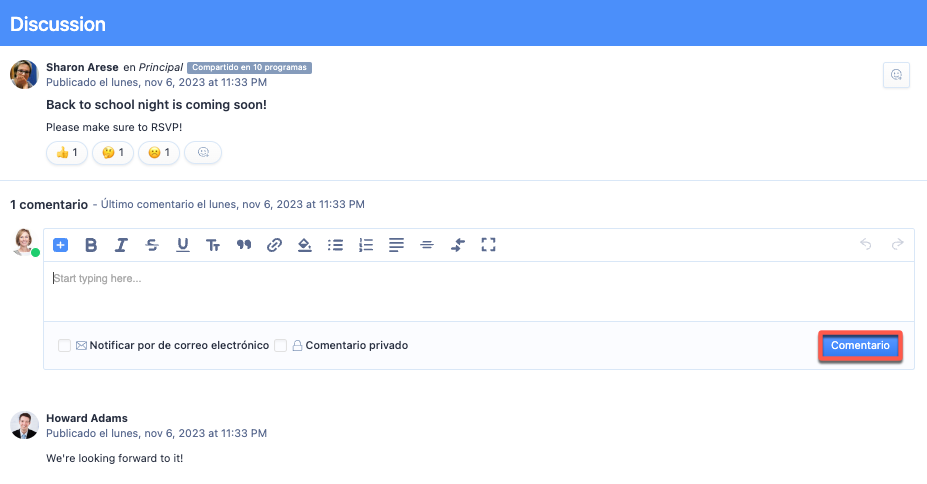927x484 pixels.
Task: Enable underline formatting
Action: [x=182, y=245]
